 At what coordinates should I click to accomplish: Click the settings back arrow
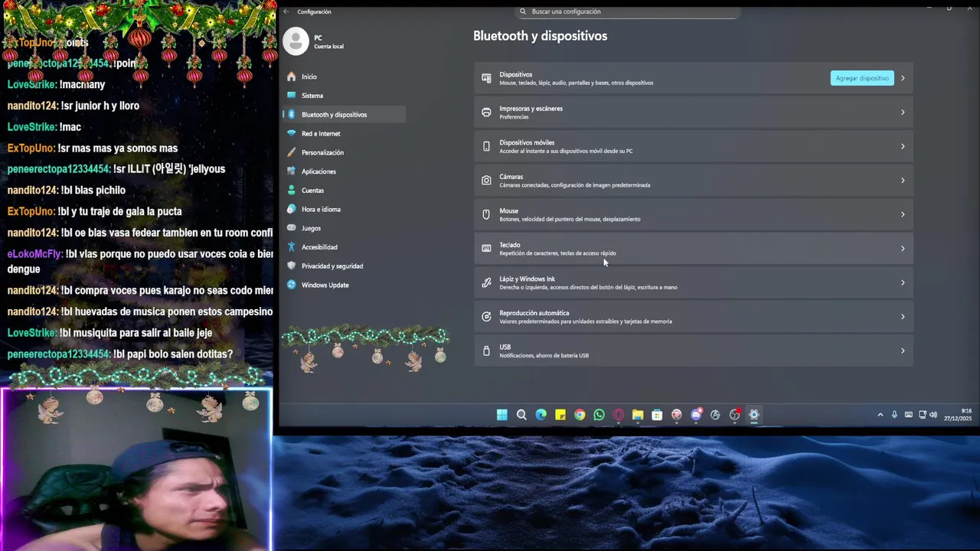[x=286, y=11]
